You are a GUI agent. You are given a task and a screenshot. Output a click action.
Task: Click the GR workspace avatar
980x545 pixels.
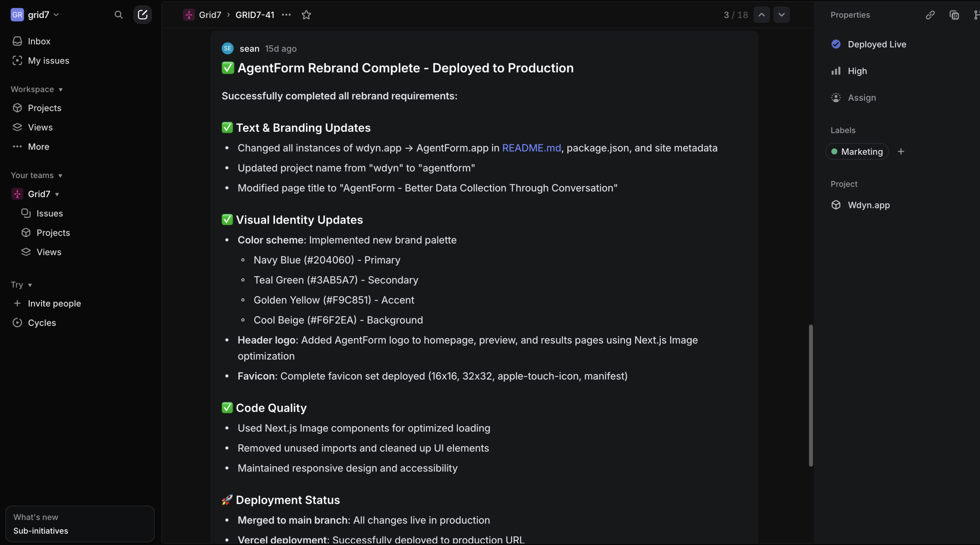[17, 15]
